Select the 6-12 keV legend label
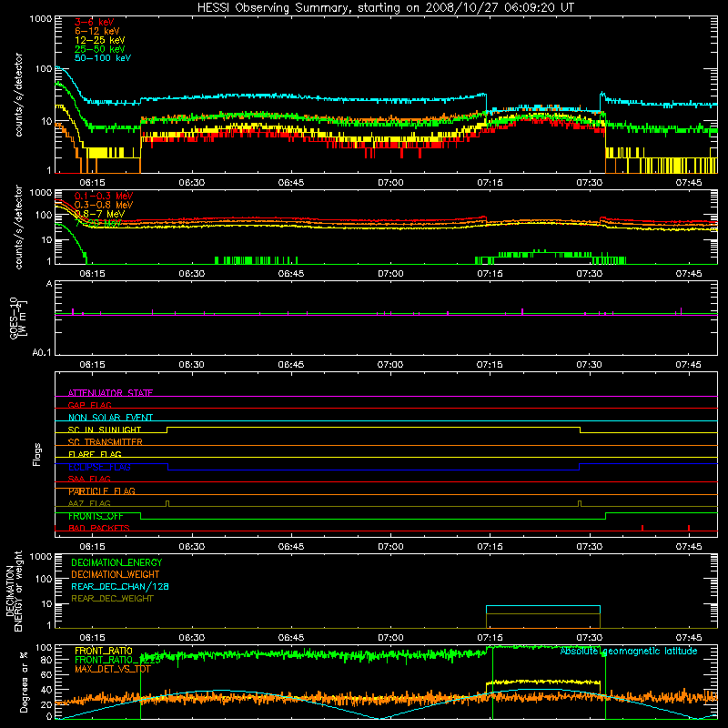 97,31
